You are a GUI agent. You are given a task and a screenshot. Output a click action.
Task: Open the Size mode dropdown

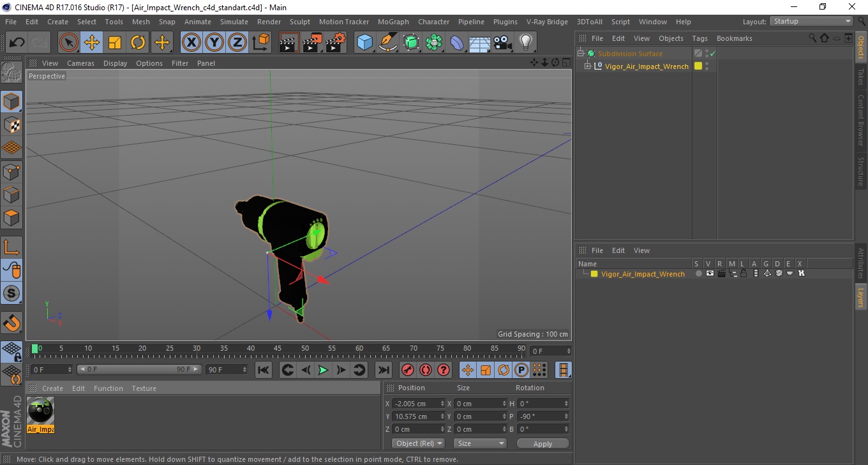click(480, 443)
